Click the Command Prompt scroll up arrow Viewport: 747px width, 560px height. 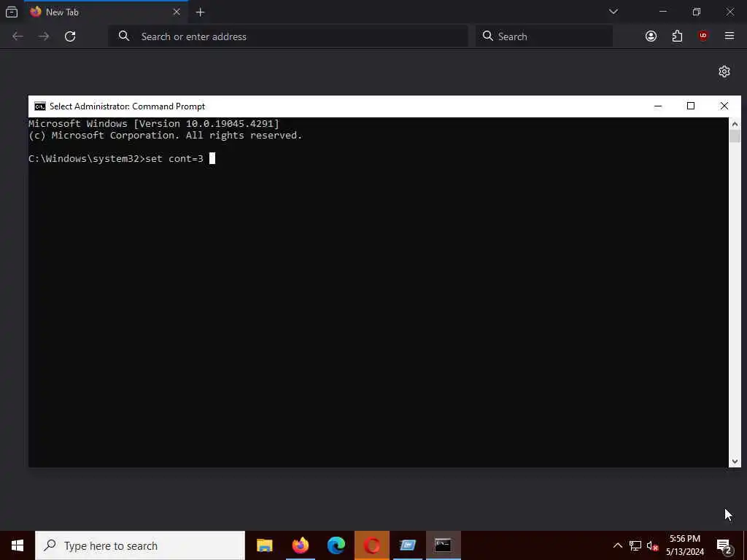pos(735,124)
